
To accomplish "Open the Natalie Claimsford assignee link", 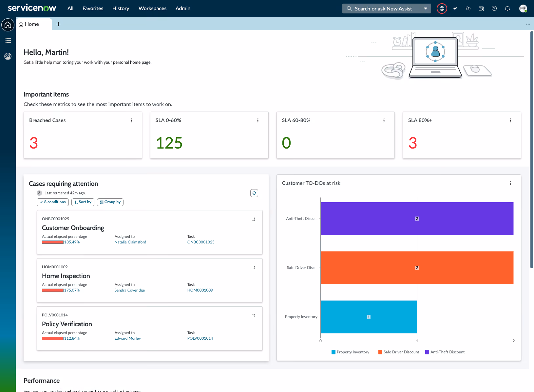I will pyautogui.click(x=130, y=242).
